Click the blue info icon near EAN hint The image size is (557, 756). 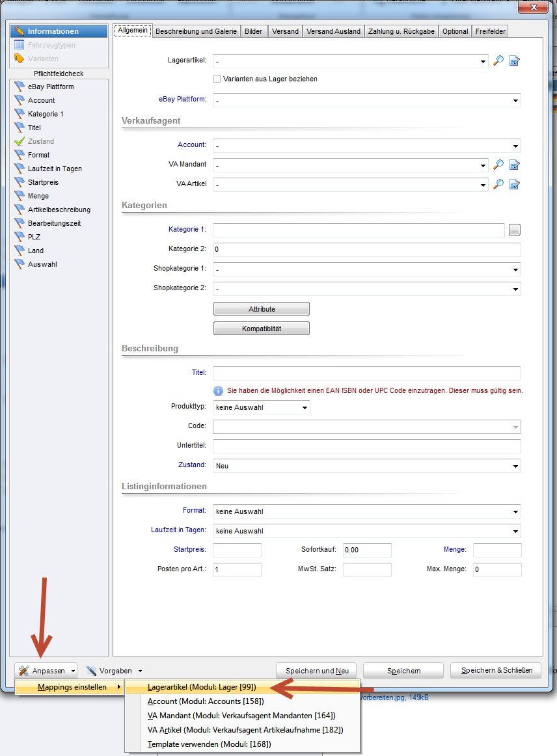[x=218, y=390]
